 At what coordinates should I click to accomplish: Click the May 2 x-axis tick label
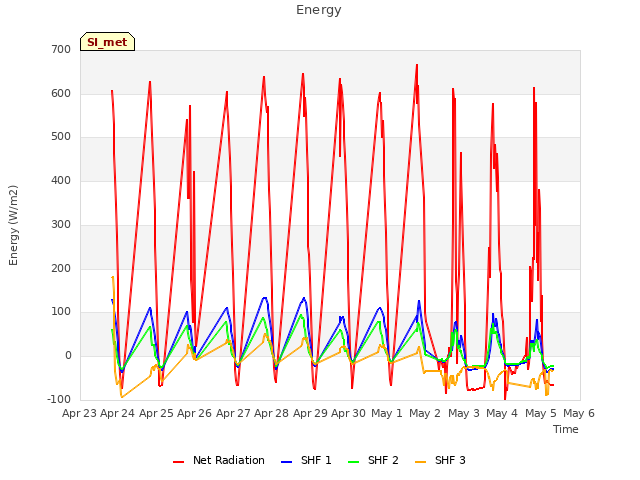click(x=425, y=413)
